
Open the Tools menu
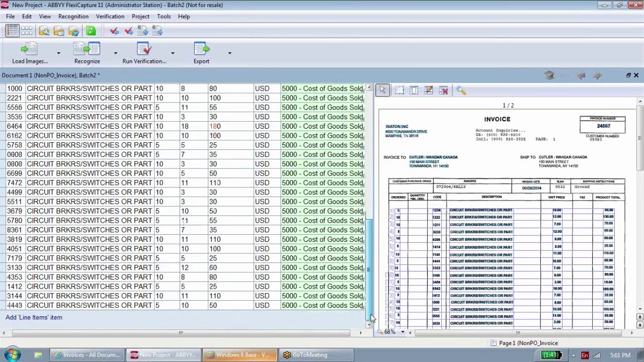point(164,17)
